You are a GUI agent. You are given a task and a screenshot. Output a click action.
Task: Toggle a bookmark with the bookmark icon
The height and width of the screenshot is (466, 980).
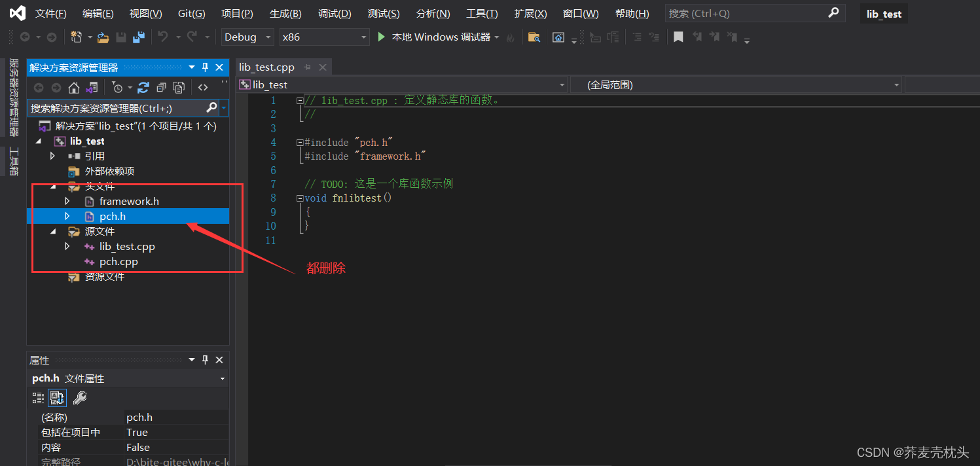678,37
